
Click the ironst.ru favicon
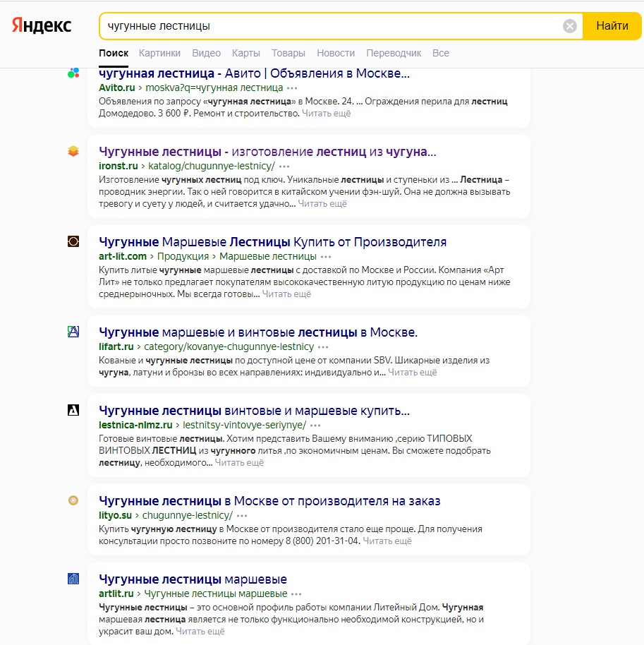point(73,152)
